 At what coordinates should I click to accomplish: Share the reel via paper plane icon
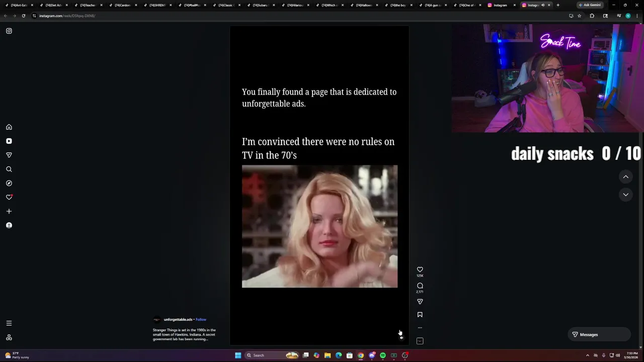point(420,302)
